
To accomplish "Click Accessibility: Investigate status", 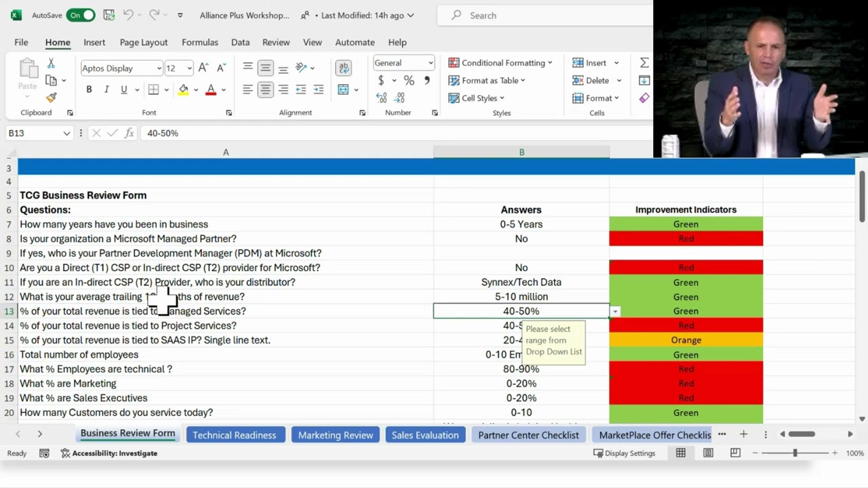I will pyautogui.click(x=109, y=453).
